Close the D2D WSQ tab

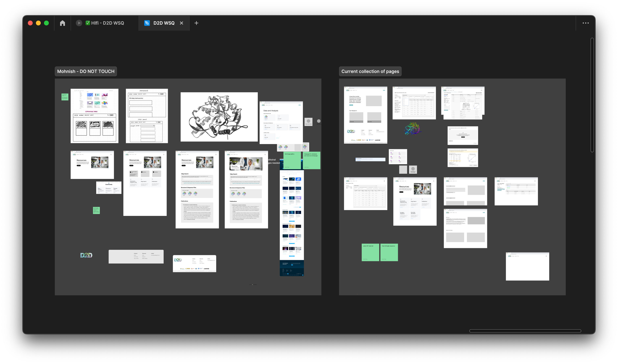[x=182, y=23]
